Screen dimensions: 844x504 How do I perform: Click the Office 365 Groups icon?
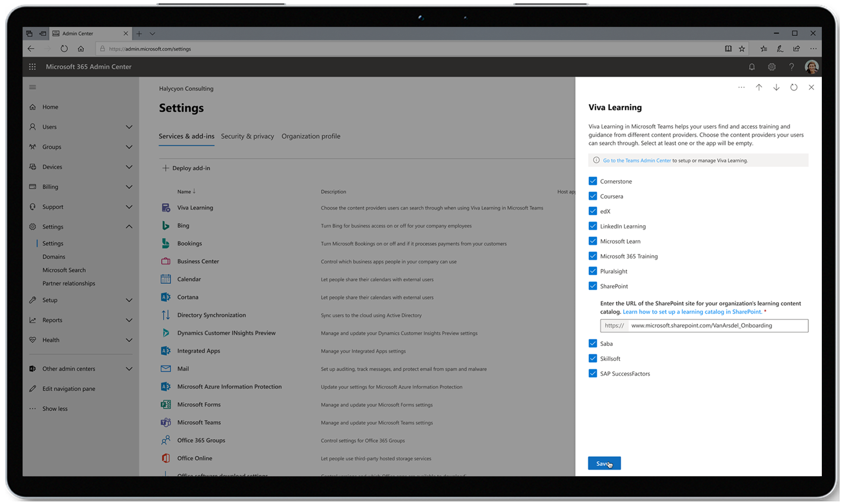pos(166,441)
